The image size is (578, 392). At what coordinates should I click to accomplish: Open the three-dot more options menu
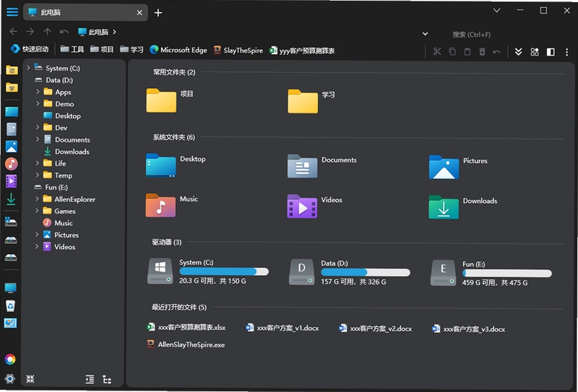point(567,52)
